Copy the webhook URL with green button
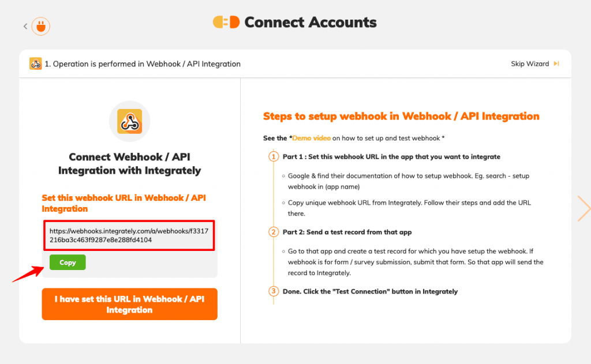 pos(68,262)
